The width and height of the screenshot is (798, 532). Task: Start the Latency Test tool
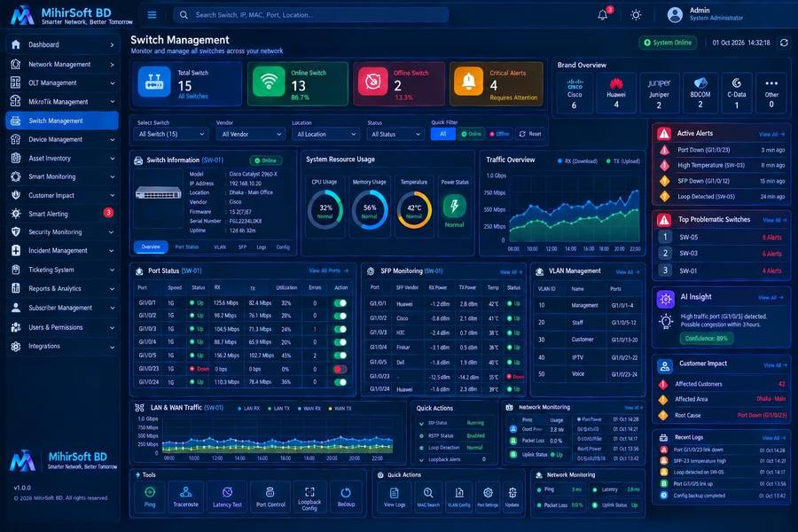pos(227,497)
